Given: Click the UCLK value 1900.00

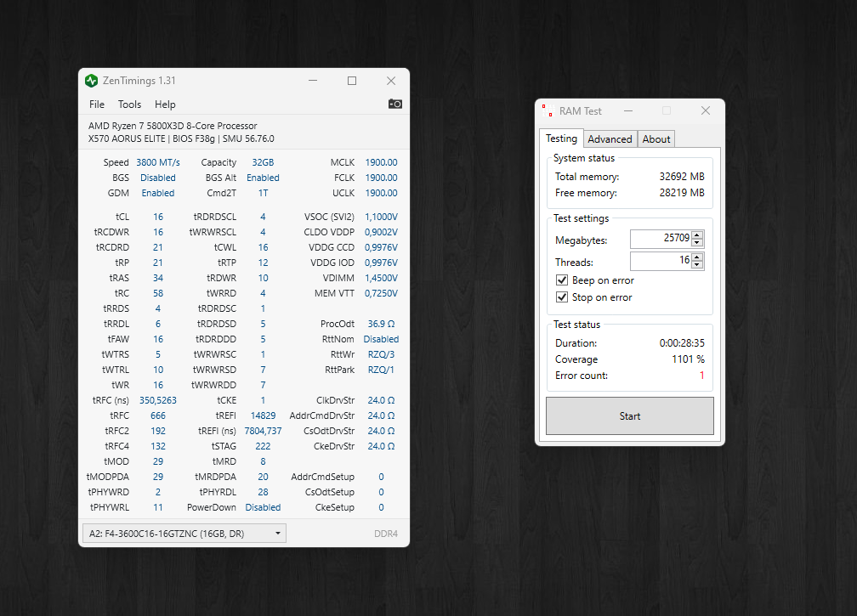Looking at the screenshot, I should tap(381, 193).
